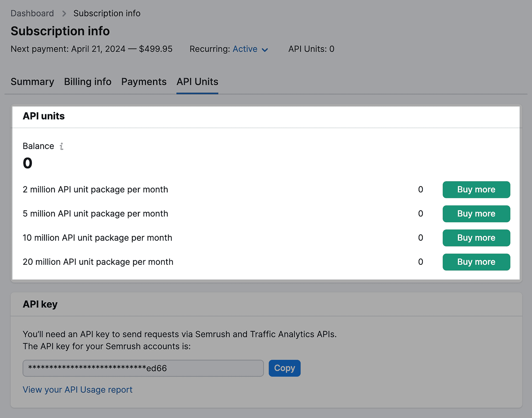Click the chevron arrow beside Active
Image resolution: width=532 pixels, height=418 pixels.
(x=265, y=49)
